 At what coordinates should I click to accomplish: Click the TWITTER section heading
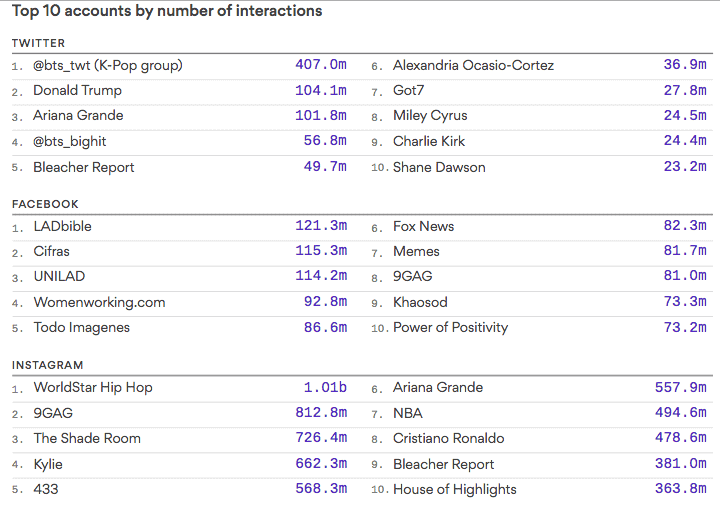coord(38,43)
